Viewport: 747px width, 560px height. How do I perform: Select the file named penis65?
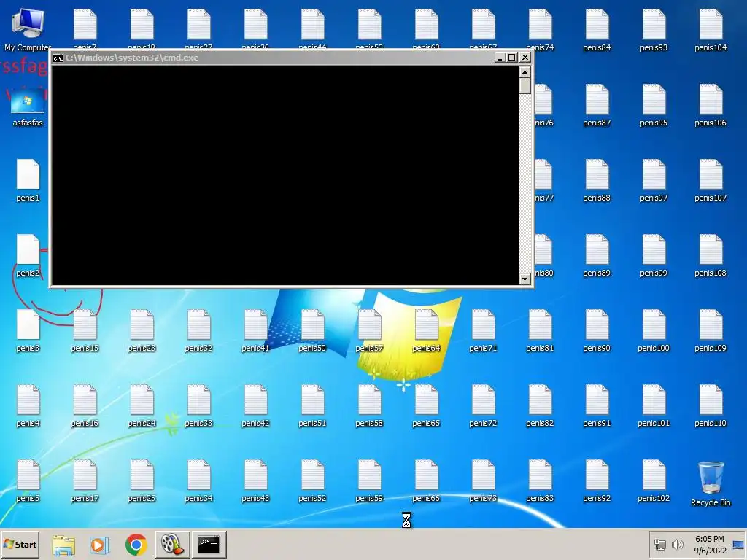pos(426,407)
